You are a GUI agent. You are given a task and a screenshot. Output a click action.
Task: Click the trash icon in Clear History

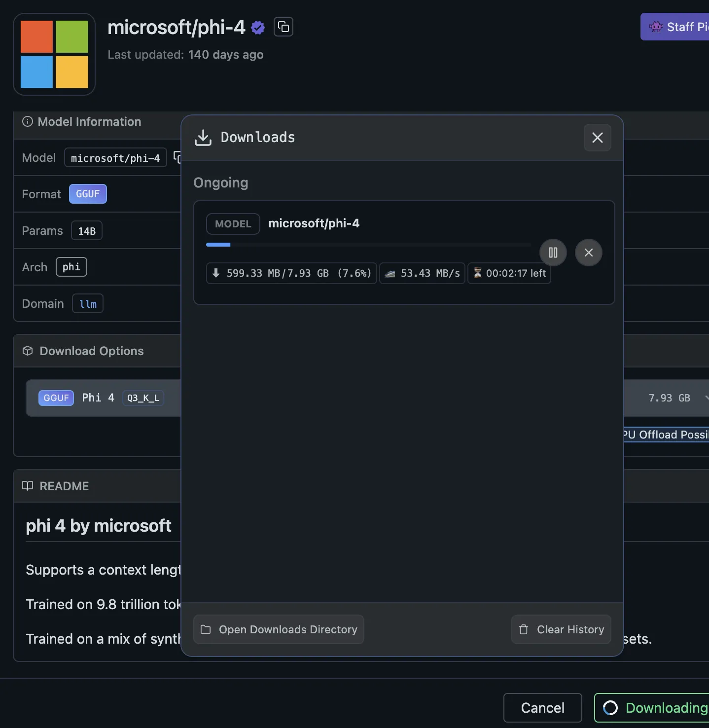coord(524,629)
